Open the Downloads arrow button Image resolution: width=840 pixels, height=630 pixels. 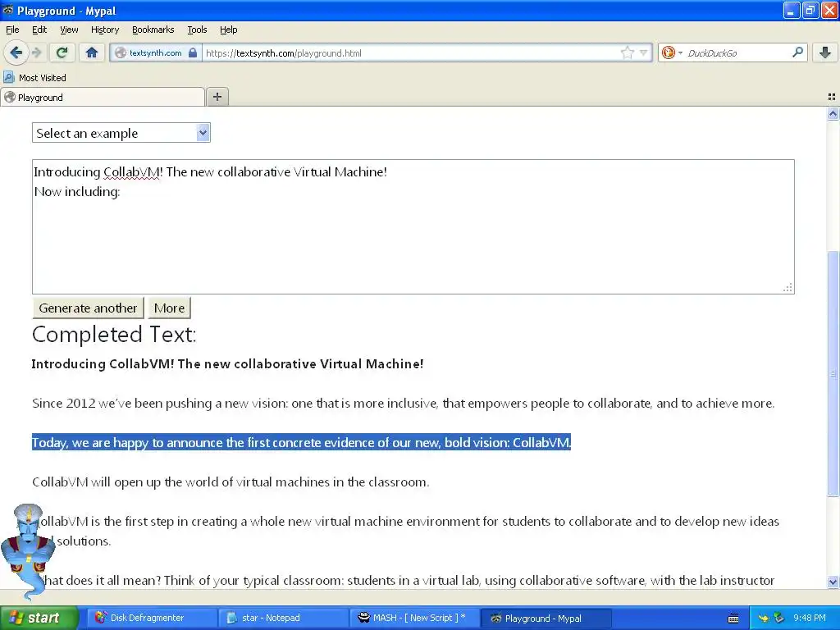pyautogui.click(x=825, y=52)
